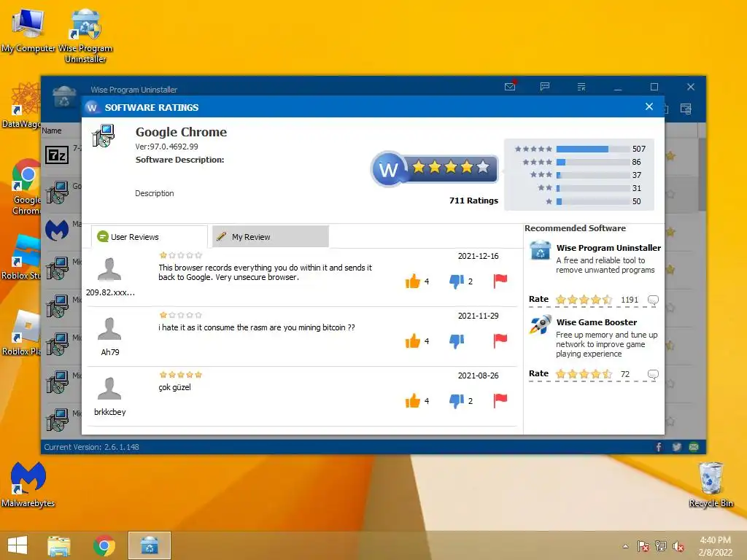
Task: Click the Wise Uninstaller list scrollbar
Action: pyautogui.click(x=702, y=174)
